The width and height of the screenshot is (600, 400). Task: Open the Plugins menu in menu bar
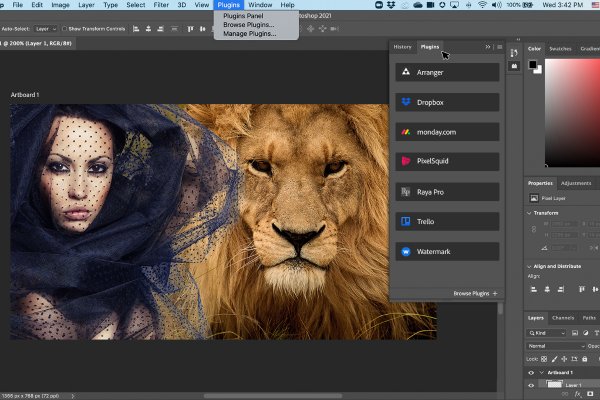tap(229, 5)
